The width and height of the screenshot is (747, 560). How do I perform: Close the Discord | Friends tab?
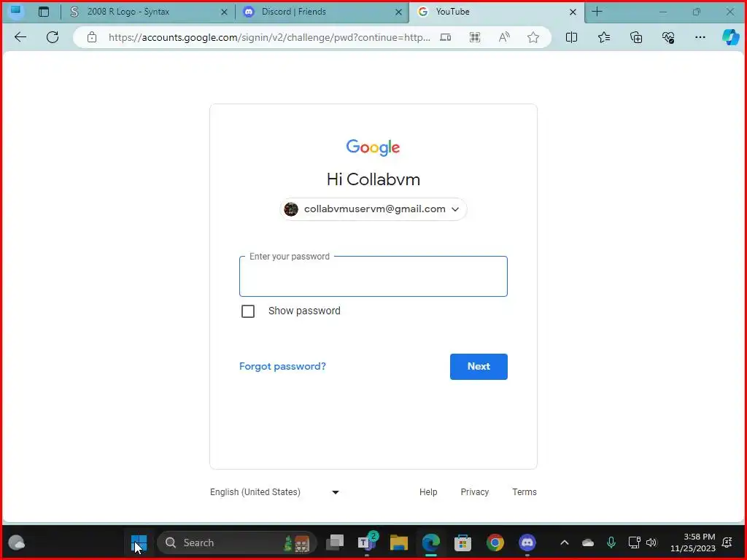coord(399,12)
